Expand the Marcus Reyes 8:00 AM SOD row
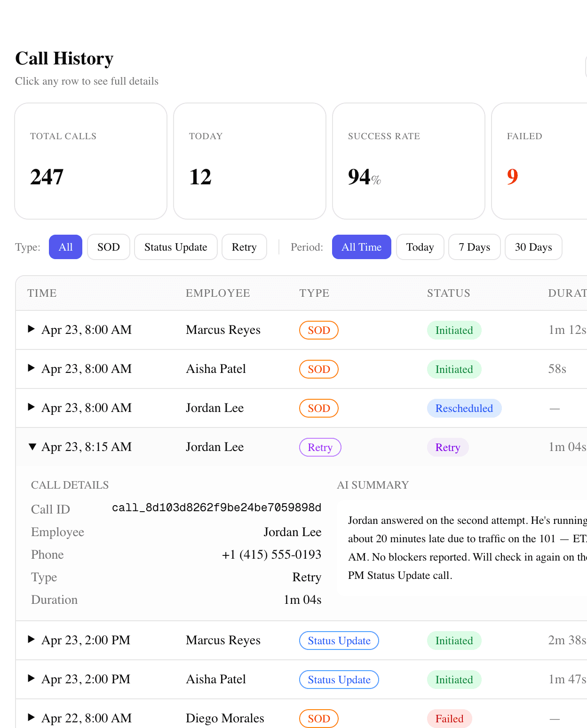 click(32, 329)
